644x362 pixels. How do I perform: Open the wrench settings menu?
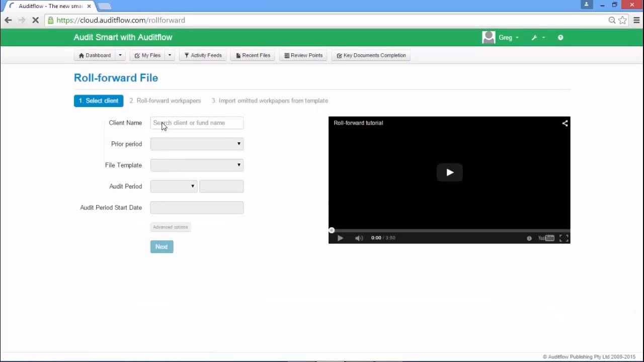pos(538,38)
